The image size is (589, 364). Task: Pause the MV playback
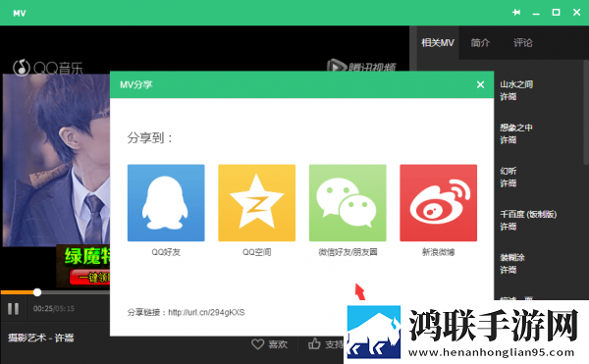(13, 309)
